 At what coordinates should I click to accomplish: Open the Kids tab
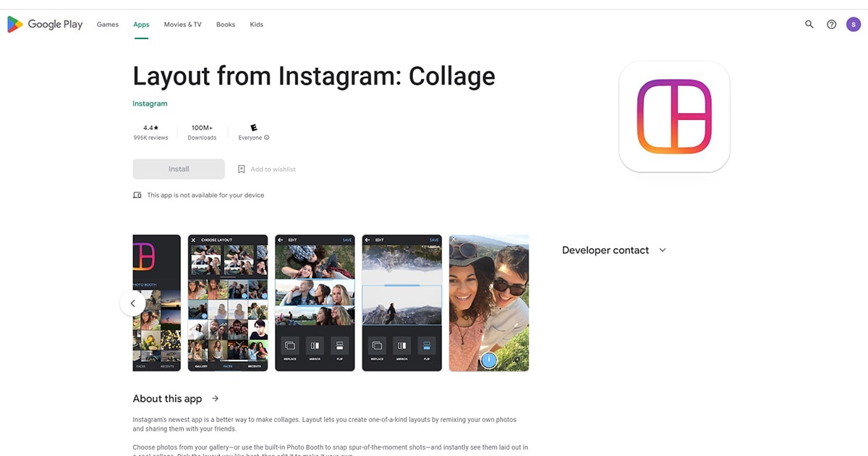click(257, 25)
